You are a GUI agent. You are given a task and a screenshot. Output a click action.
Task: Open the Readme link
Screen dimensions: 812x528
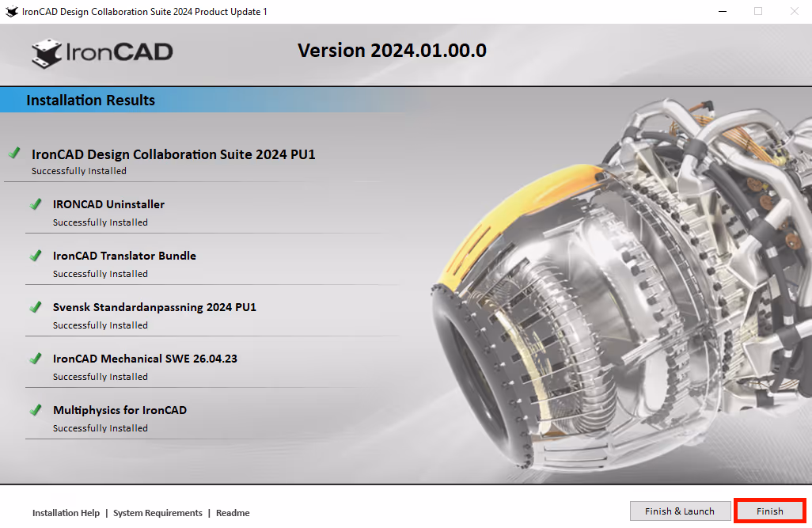pos(233,513)
